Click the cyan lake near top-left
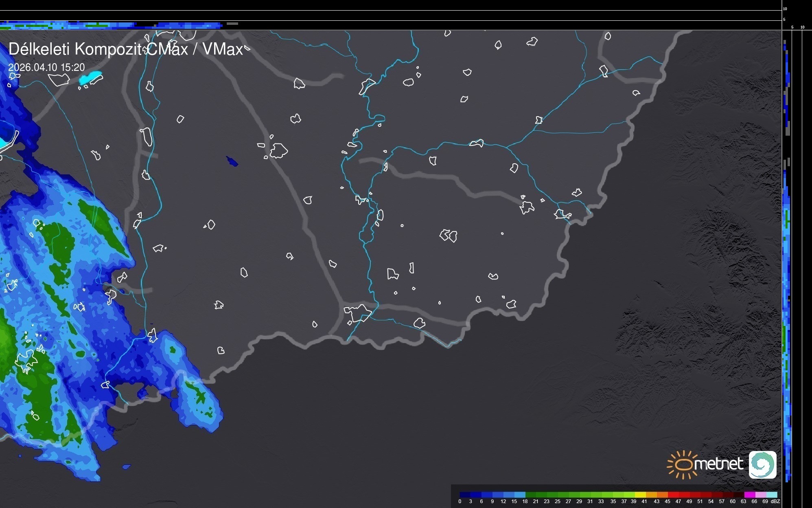 pos(90,77)
